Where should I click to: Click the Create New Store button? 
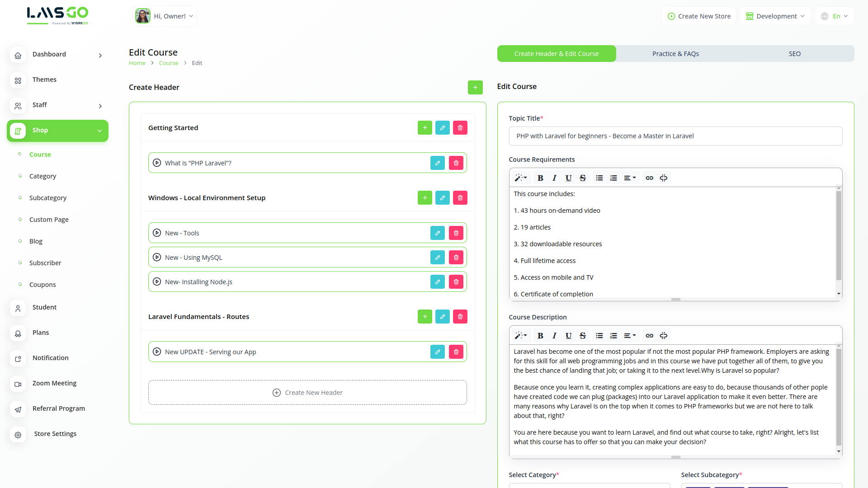tap(699, 16)
